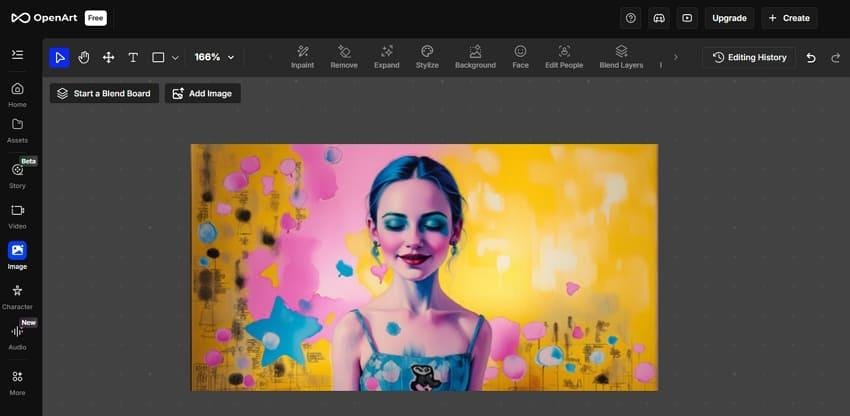The height and width of the screenshot is (416, 850).
Task: Click the redo arrow
Action: pos(836,57)
